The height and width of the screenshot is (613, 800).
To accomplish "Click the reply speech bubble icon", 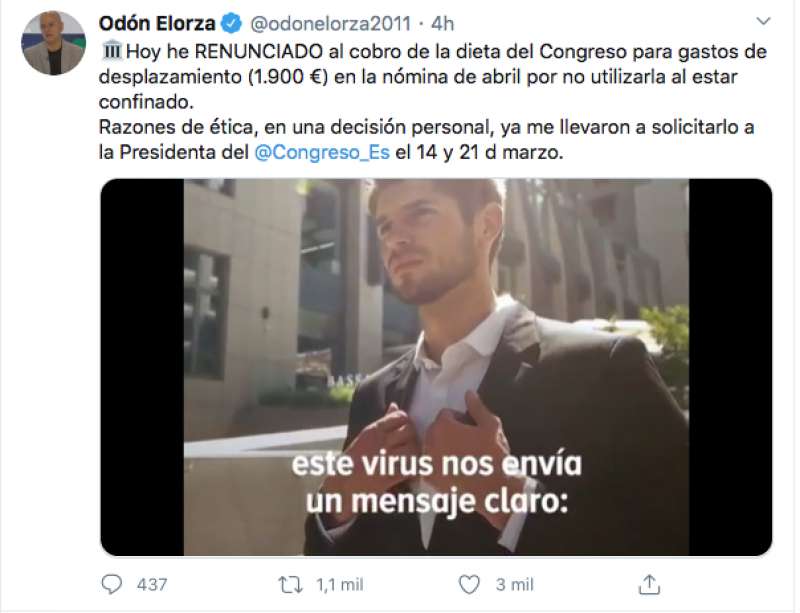I will point(112,584).
